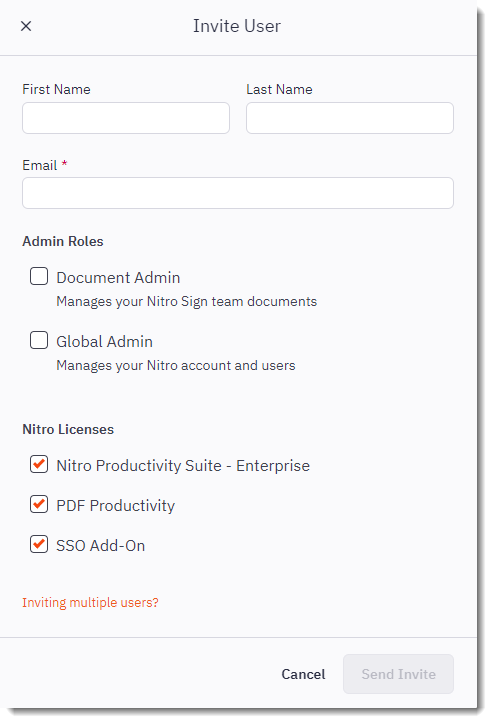The height and width of the screenshot is (723, 492).
Task: Click the Global Admin label text
Action: point(105,342)
